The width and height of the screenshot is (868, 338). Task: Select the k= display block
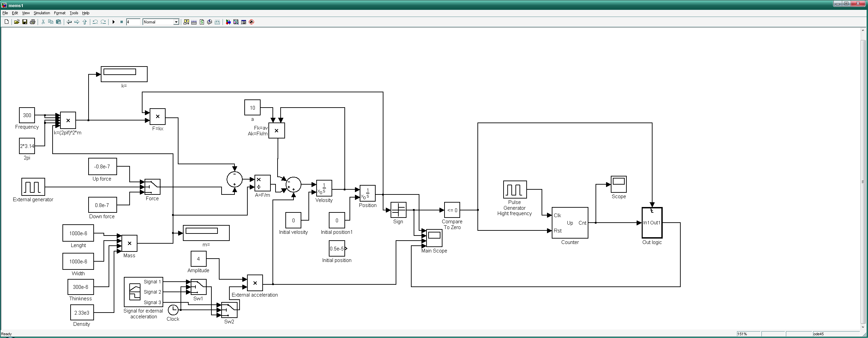pyautogui.click(x=124, y=74)
